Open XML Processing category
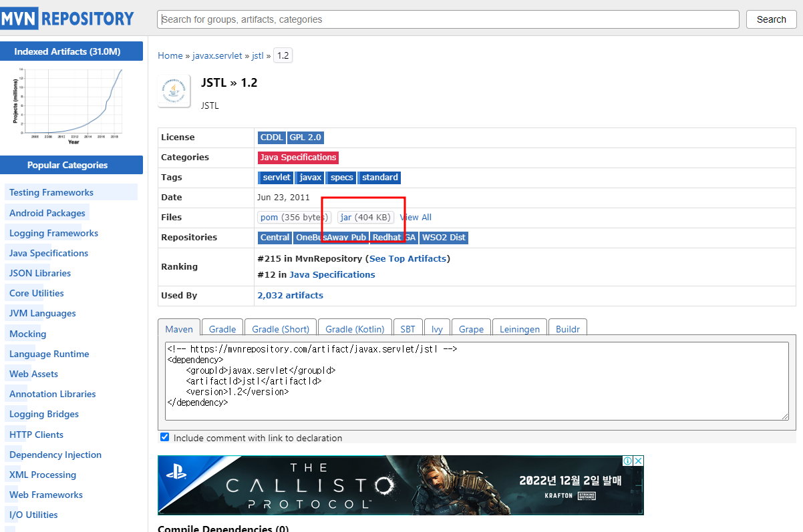Screen dimensions: 803x532 click(43, 475)
